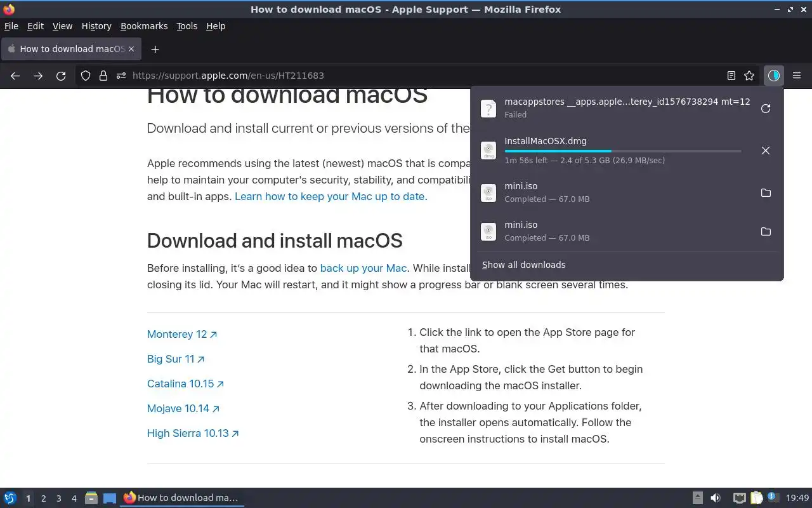Click the InstallMacOSX.dmg download progress bar
Viewport: 812px width, 508px height.
[x=622, y=151]
